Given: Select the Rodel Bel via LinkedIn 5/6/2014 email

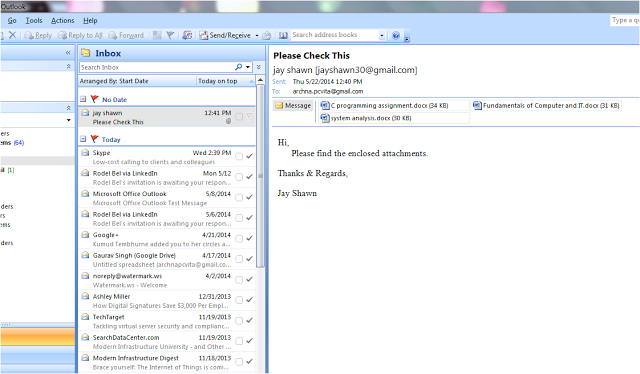Looking at the screenshot, I should [167, 218].
